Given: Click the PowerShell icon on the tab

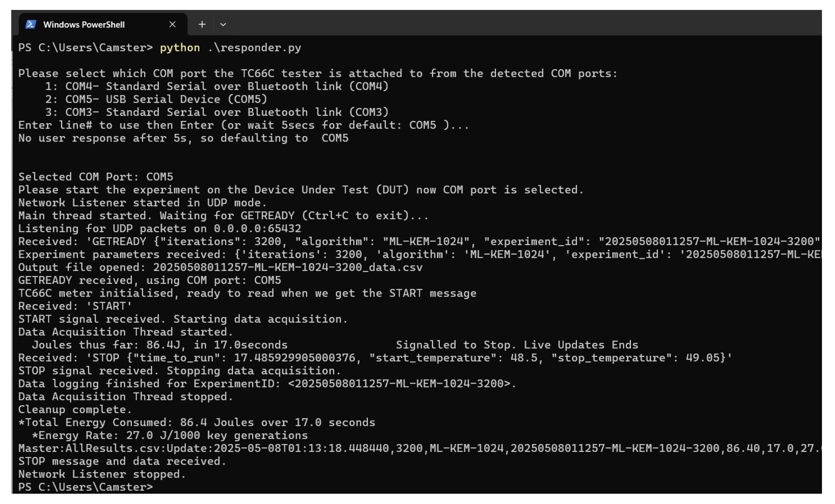Looking at the screenshot, I should [x=31, y=24].
